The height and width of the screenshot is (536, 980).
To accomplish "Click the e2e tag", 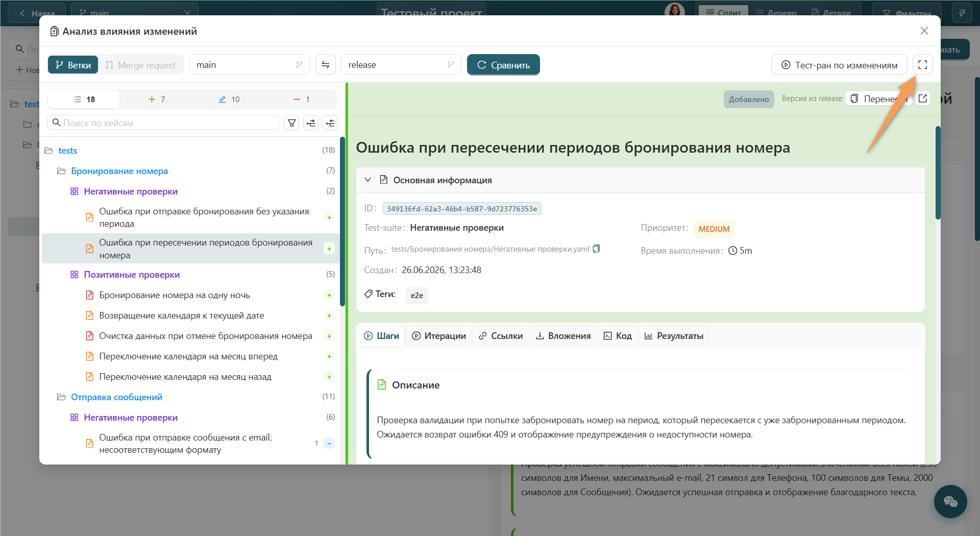I will pyautogui.click(x=417, y=296).
